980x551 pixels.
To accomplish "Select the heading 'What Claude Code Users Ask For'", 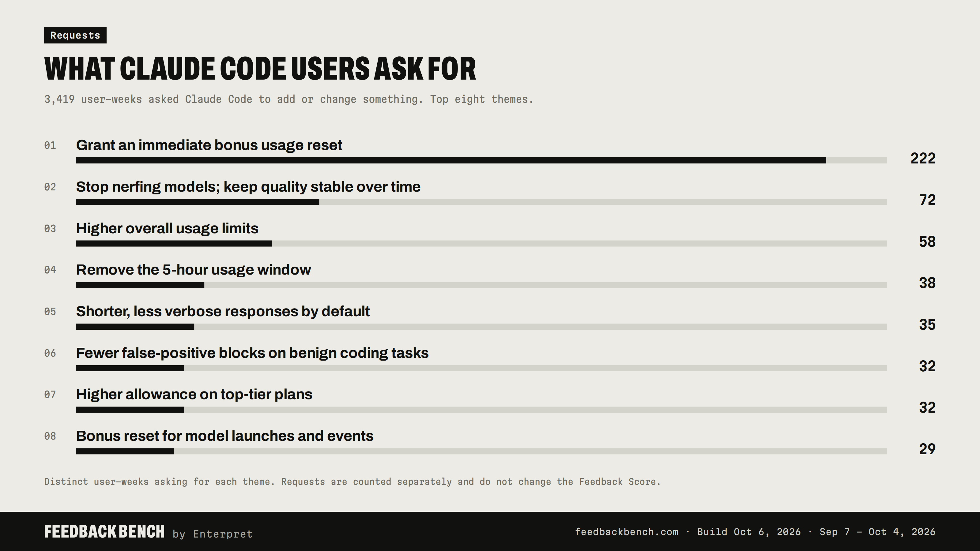I will pos(260,69).
